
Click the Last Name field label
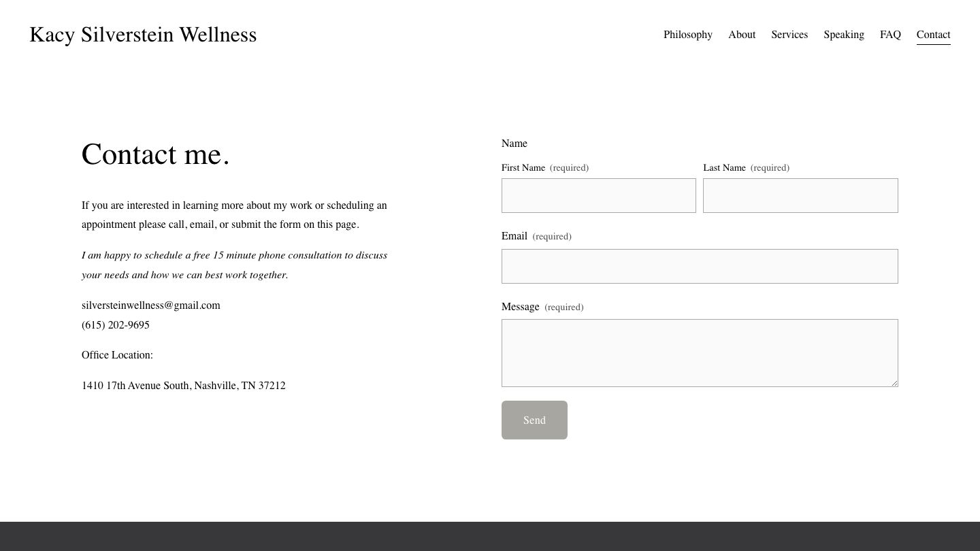(x=724, y=168)
